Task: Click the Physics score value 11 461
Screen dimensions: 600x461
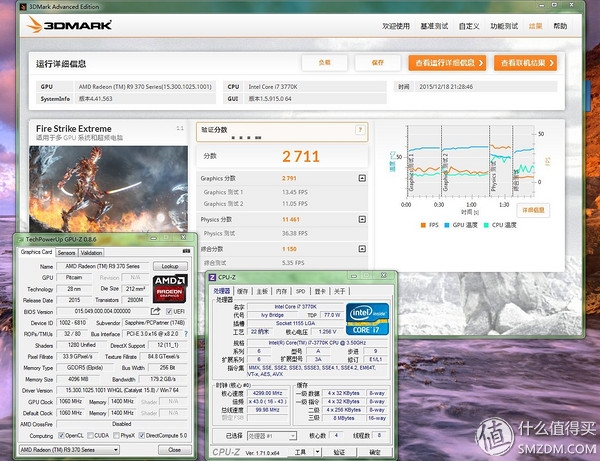Action: 291,219
